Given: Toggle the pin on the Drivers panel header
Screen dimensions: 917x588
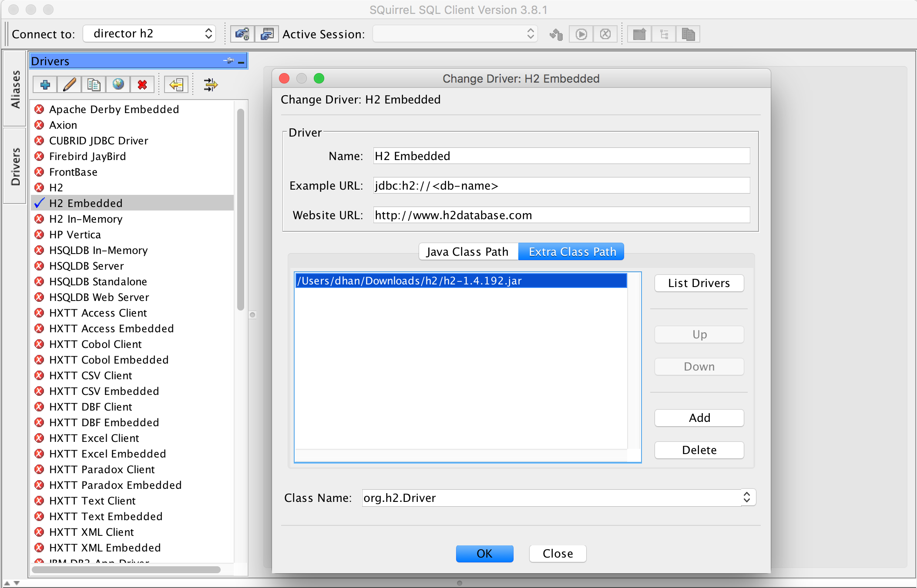Looking at the screenshot, I should point(229,61).
